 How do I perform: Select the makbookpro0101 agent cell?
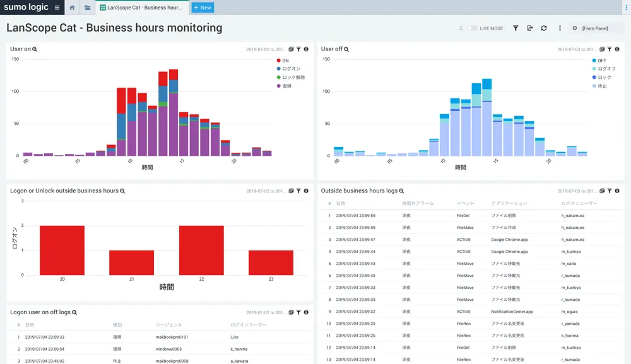172,337
